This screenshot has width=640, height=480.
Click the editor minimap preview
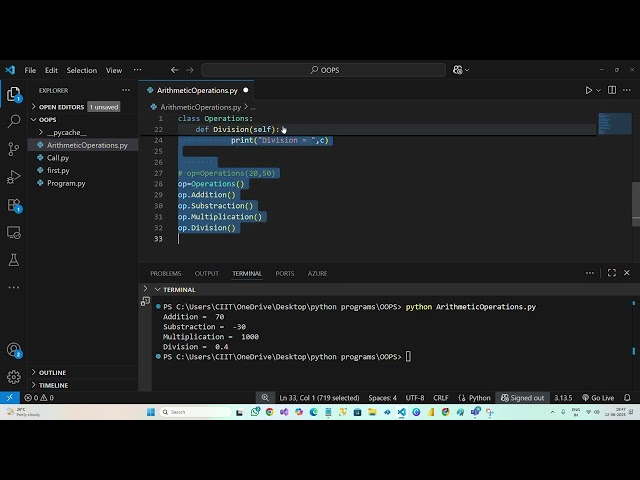coord(615,124)
